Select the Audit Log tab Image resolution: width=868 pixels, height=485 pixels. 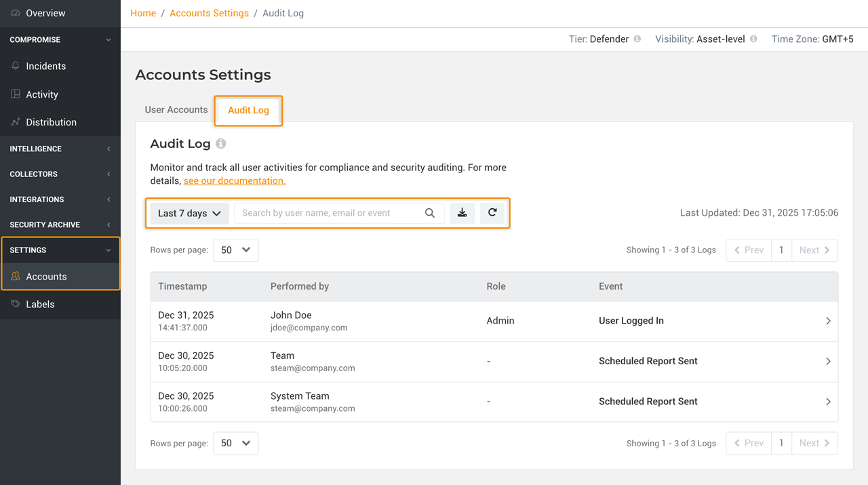(248, 111)
